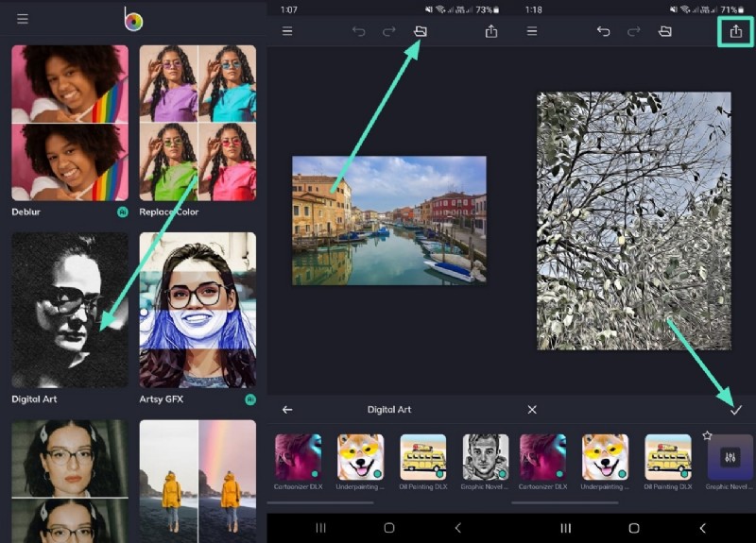Tap Android back button on the right screen
The height and width of the screenshot is (543, 756).
pos(703,528)
